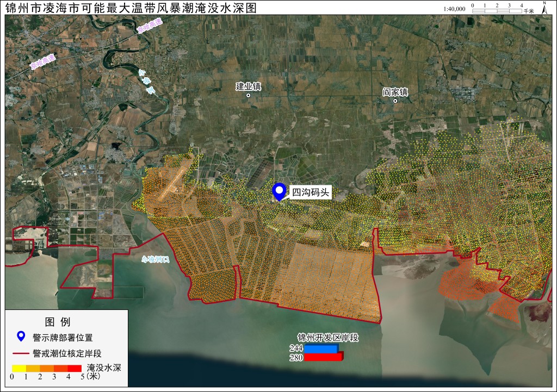This screenshot has height=392, width=557.
Task: Click the 锦州开发区岸段 label
Action: tap(328, 337)
